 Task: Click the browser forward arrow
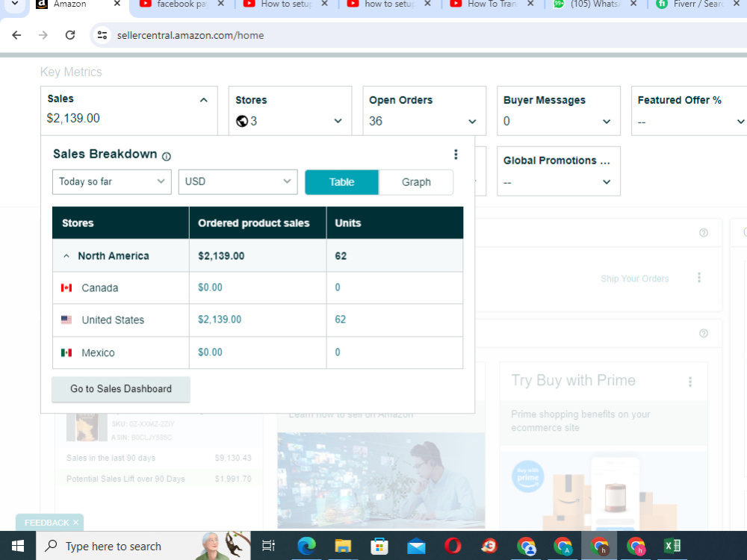43,35
